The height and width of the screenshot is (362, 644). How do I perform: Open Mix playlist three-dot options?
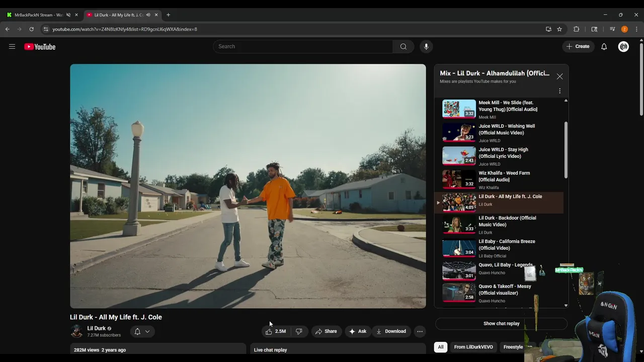click(x=559, y=91)
